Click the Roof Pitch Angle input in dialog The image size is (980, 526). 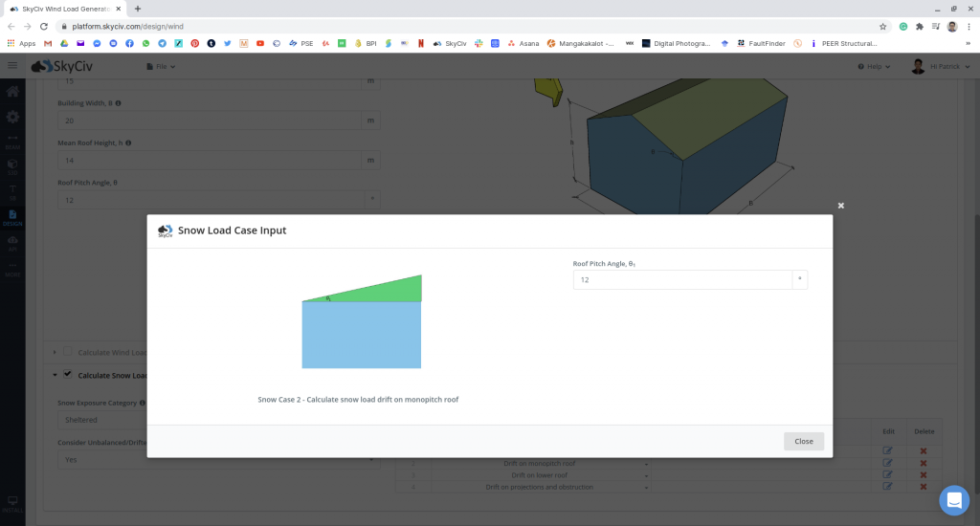point(682,279)
